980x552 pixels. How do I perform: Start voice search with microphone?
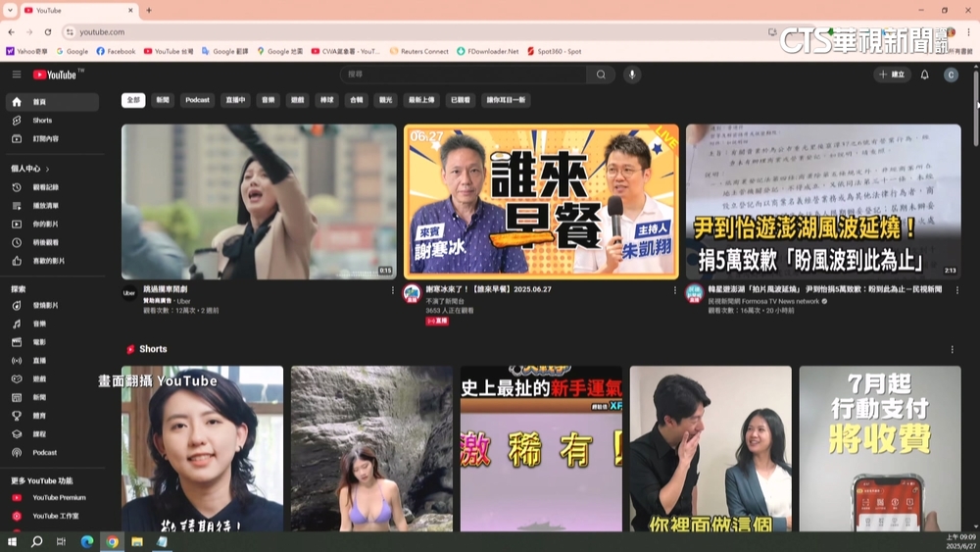tap(632, 75)
